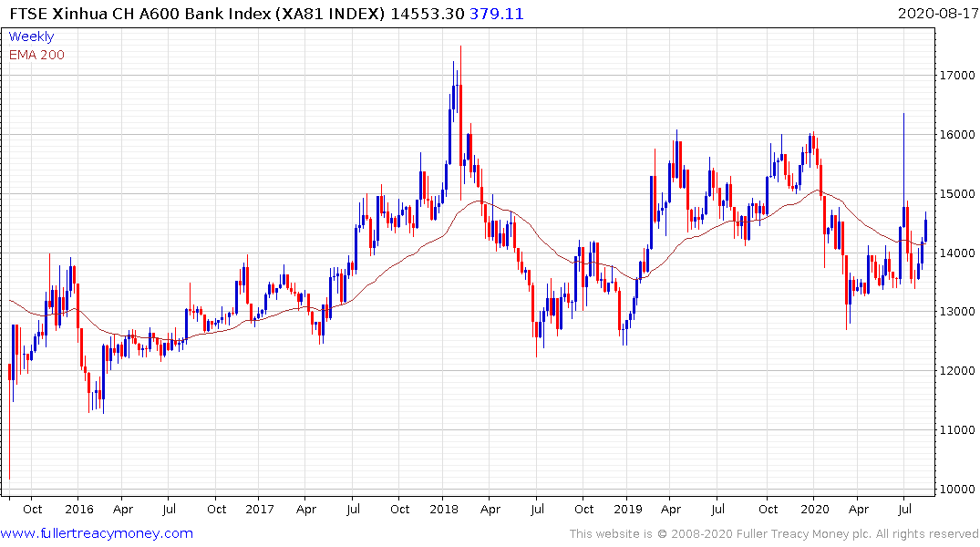Click the 11000 price axis label
This screenshot has width=980, height=547.
(x=957, y=430)
